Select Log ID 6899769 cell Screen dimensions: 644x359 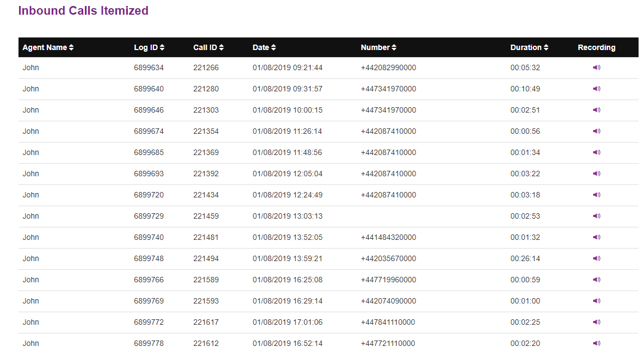coord(148,301)
